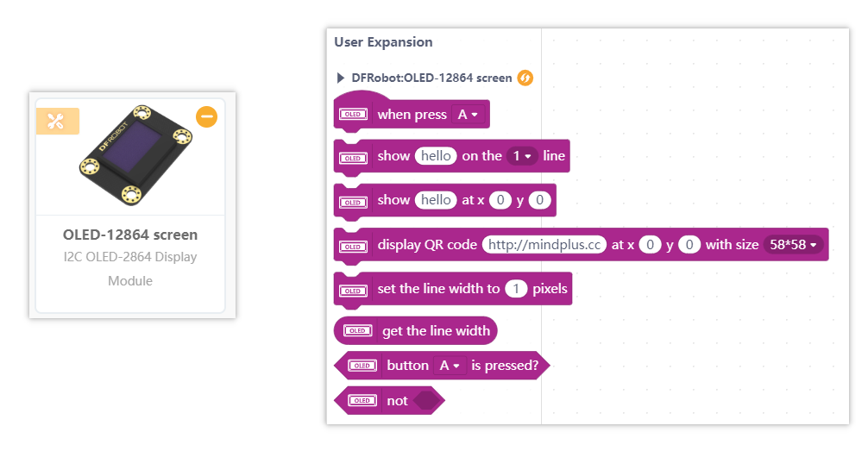Image resolution: width=868 pixels, height=451 pixels.
Task: Open the line number dropdown showing 1
Action: [522, 156]
